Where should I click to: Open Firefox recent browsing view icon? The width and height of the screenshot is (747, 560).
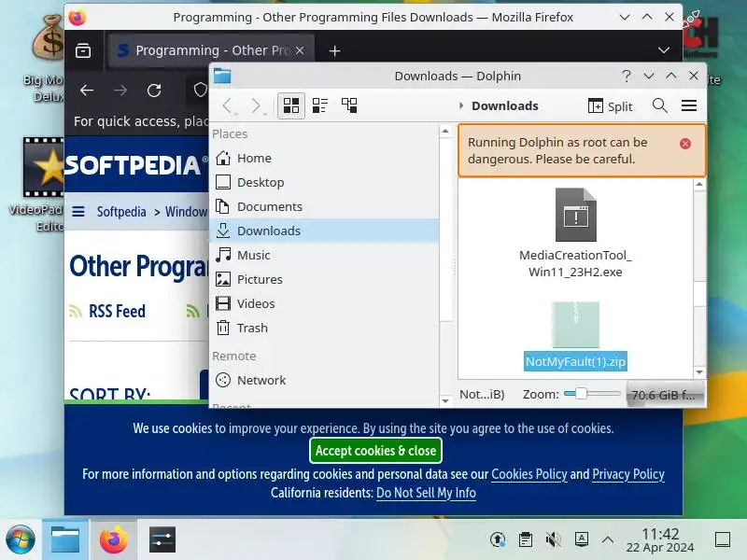[x=83, y=50]
